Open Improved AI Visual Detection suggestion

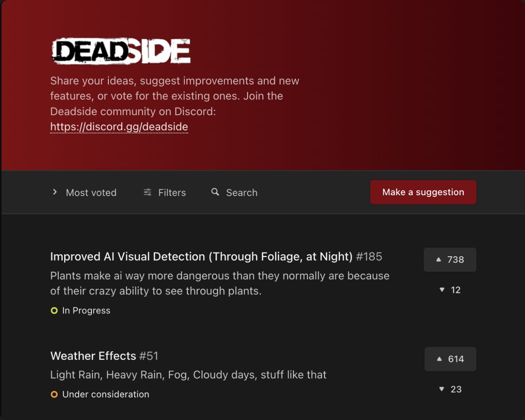click(216, 257)
